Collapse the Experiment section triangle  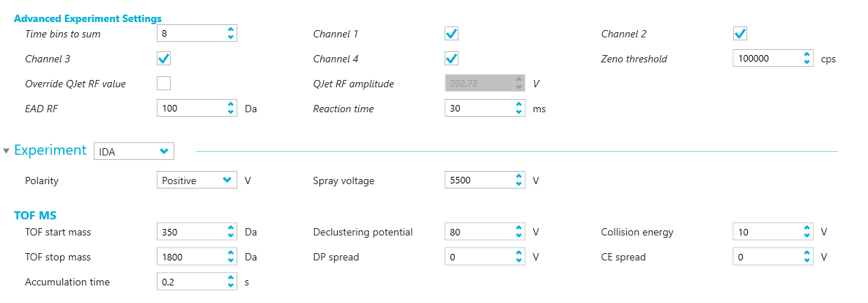tap(7, 151)
